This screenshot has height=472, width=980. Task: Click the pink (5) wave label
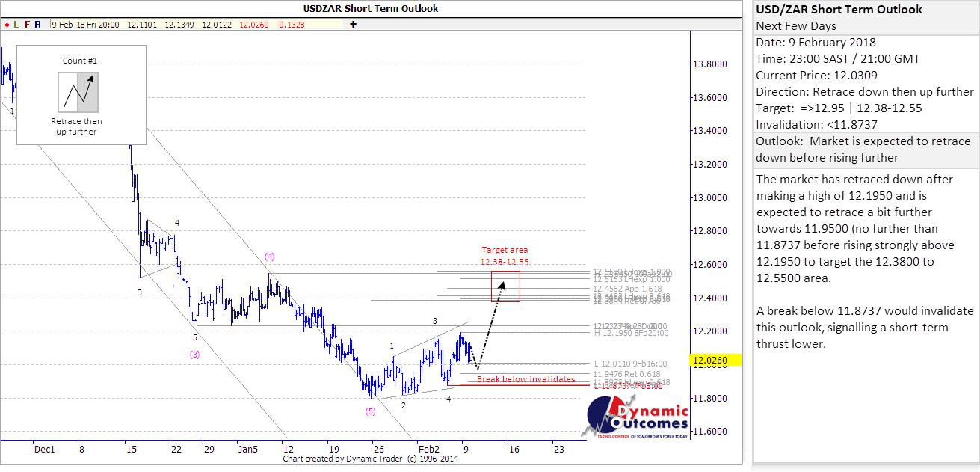point(371,411)
